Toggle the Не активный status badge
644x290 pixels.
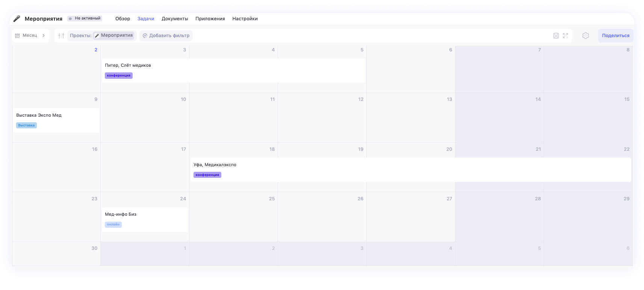pos(85,18)
